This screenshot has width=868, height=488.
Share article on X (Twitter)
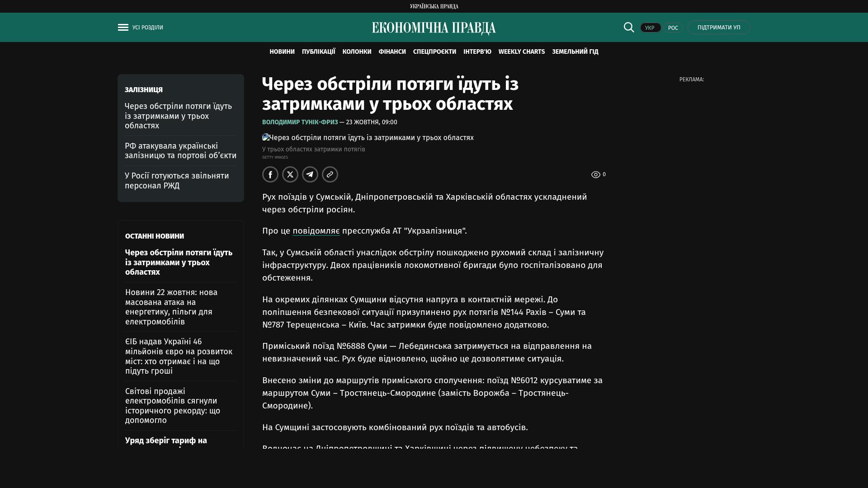tap(290, 174)
